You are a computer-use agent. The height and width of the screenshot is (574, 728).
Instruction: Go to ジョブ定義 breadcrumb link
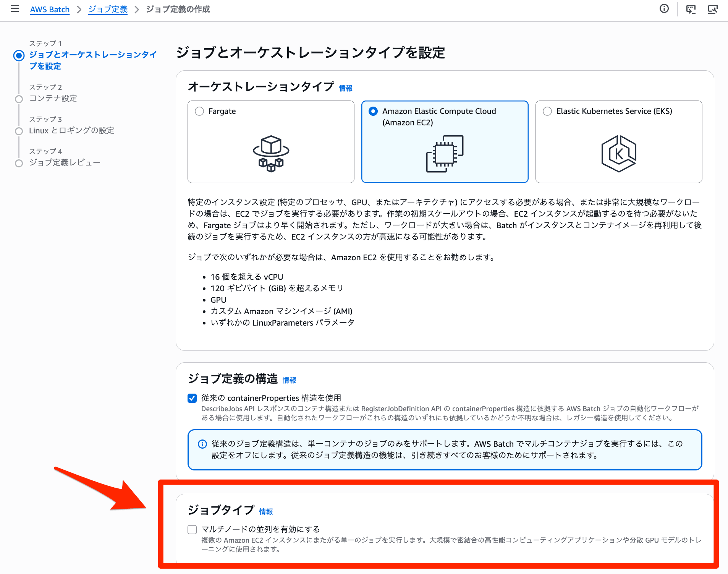coord(108,9)
